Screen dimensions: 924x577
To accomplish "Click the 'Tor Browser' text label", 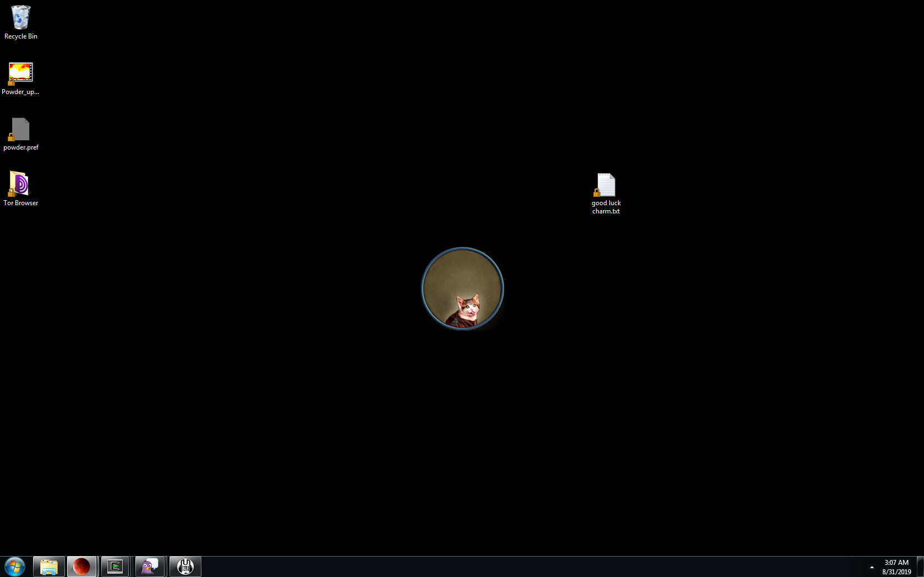I will coord(21,203).
